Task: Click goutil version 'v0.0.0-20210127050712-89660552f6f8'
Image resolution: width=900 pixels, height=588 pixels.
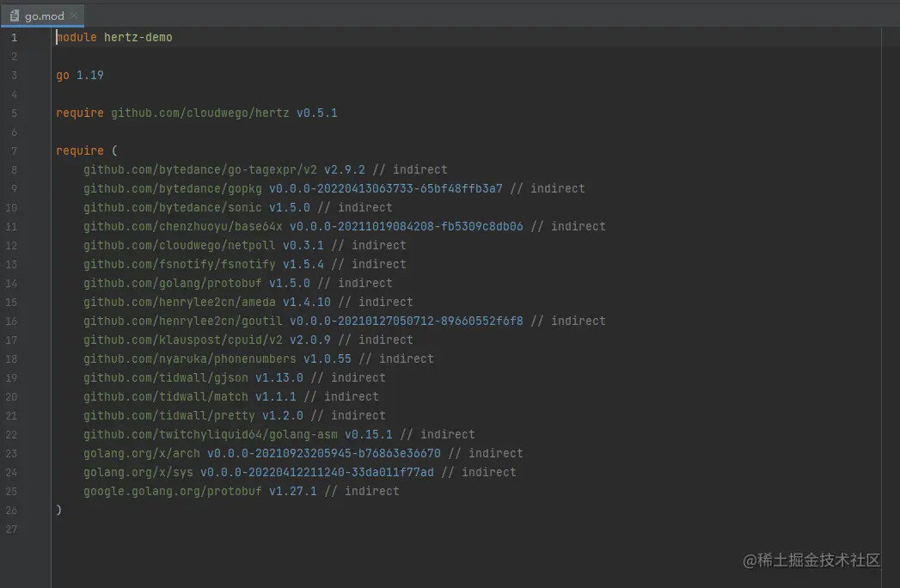Action: point(407,322)
